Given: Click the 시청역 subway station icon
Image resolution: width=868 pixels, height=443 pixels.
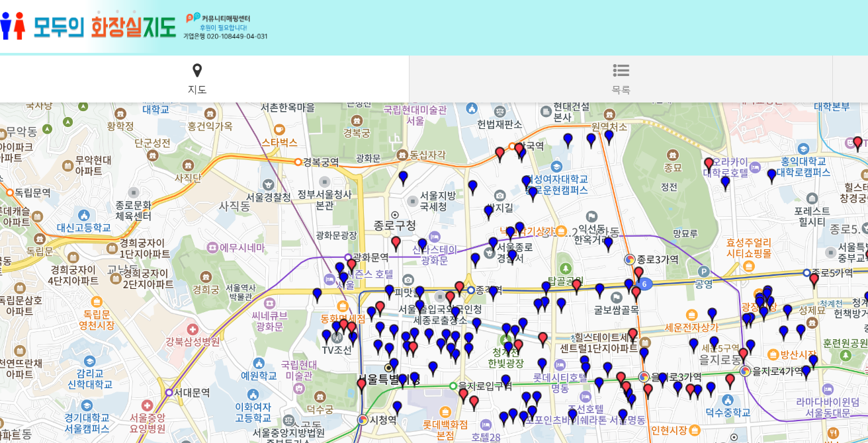Looking at the screenshot, I should [x=363, y=420].
